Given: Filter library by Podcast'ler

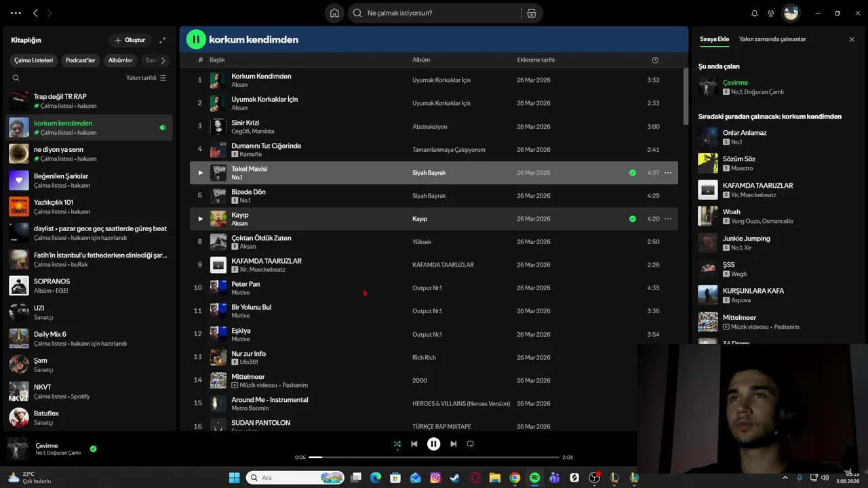Looking at the screenshot, I should [x=81, y=60].
